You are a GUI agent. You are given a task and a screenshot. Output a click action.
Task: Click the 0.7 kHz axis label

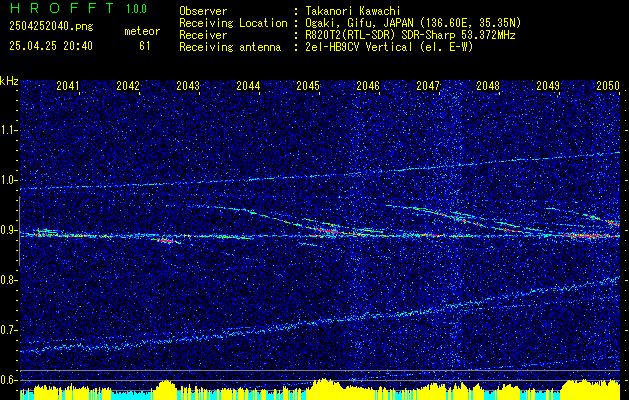point(9,330)
